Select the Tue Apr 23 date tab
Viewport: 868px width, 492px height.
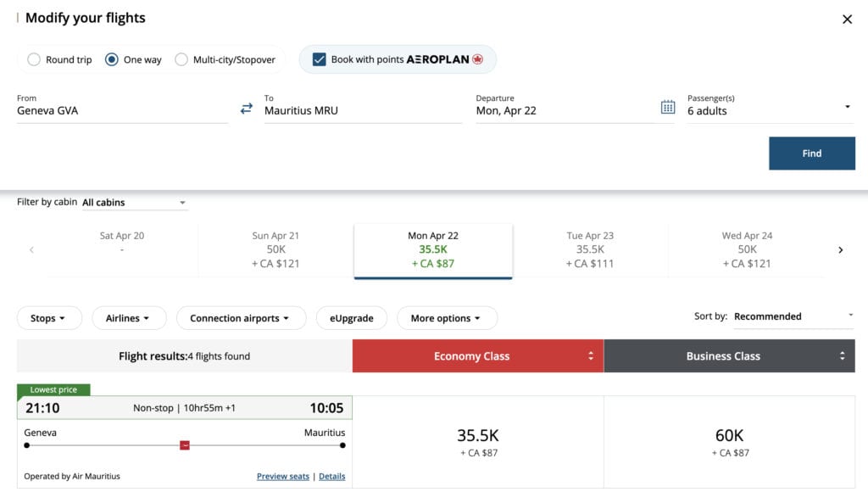(x=591, y=249)
